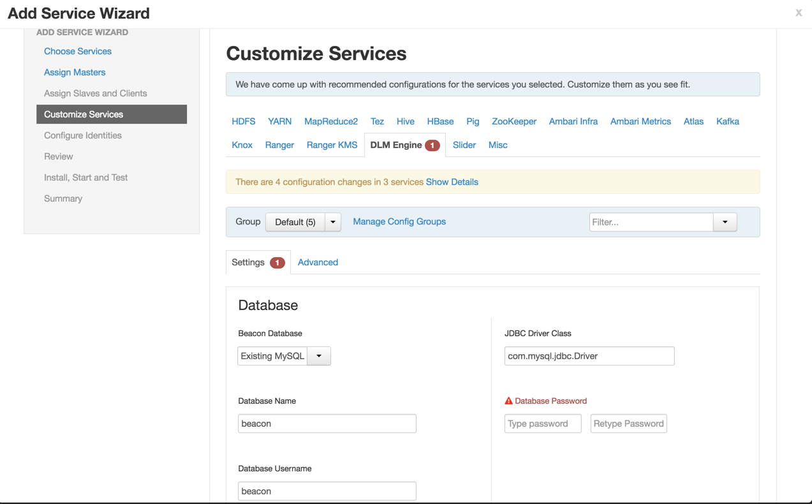The height and width of the screenshot is (504, 812).
Task: Open Manage Config Groups link
Action: (x=399, y=221)
